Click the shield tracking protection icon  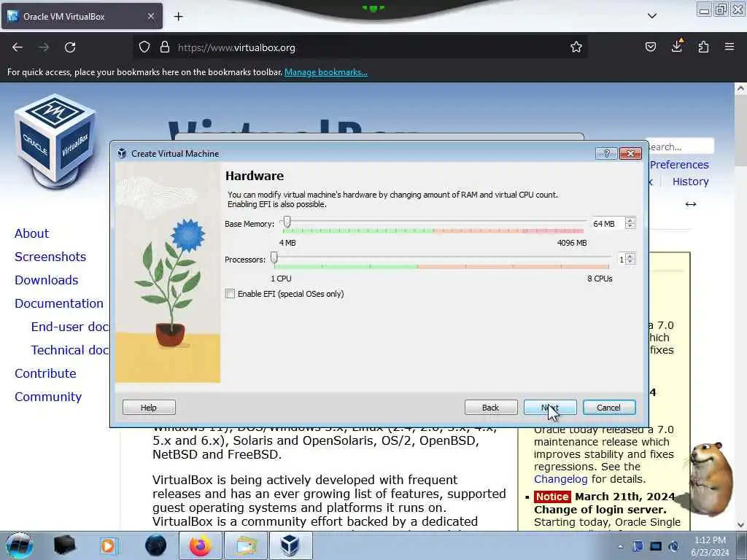coord(144,47)
